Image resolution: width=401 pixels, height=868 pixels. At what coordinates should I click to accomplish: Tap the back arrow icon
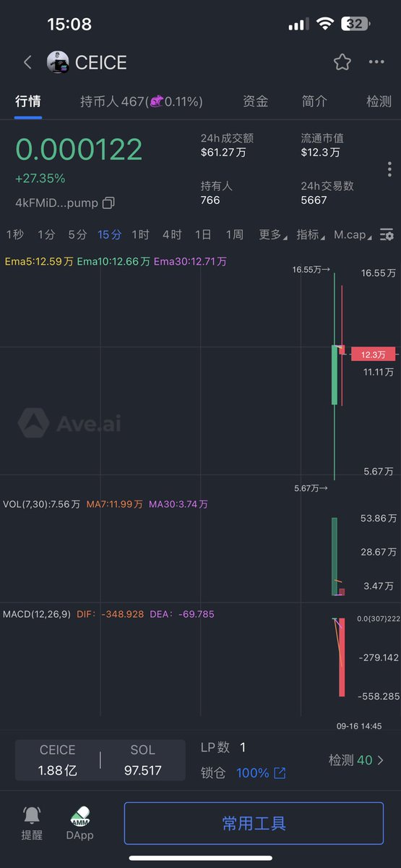point(27,62)
